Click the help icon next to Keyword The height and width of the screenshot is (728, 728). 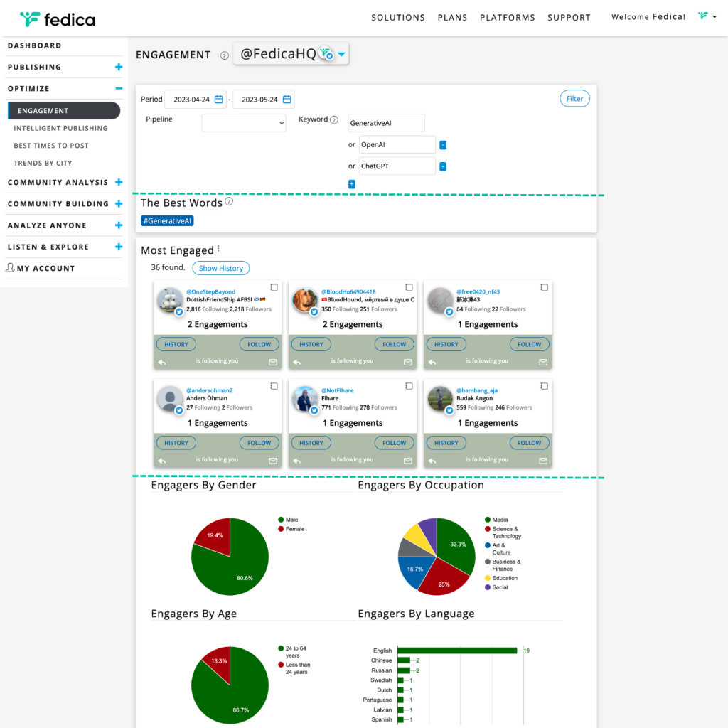(334, 120)
